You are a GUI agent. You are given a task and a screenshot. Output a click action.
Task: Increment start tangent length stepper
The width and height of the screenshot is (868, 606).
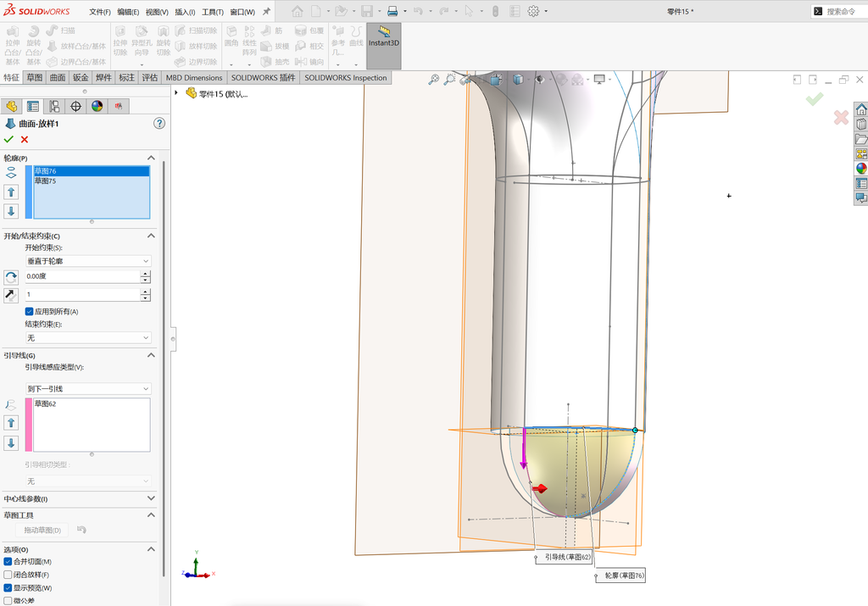click(145, 291)
